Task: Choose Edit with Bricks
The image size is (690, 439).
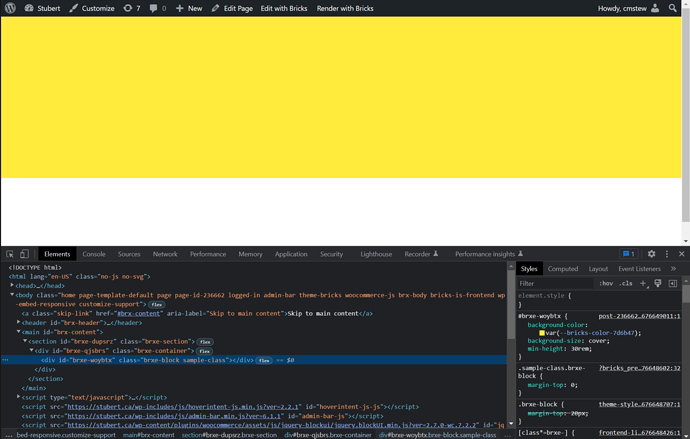Action: click(x=284, y=8)
